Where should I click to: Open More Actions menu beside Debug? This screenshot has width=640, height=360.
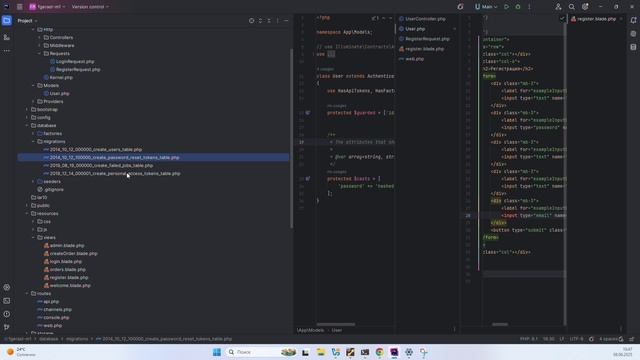[x=529, y=7]
